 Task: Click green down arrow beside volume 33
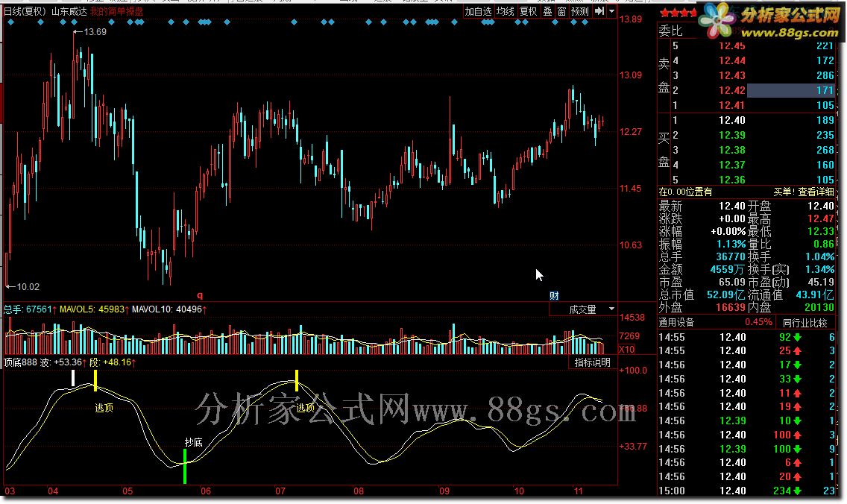[x=797, y=379]
